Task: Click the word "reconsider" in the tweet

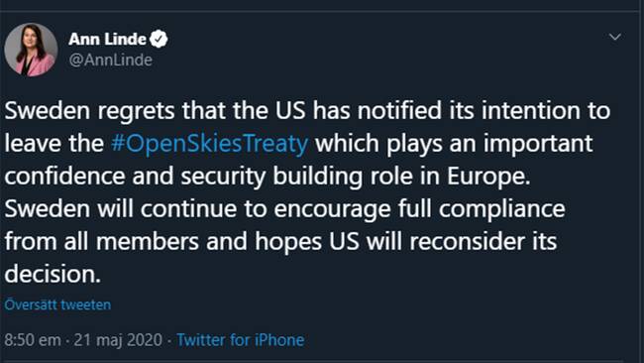Action: (467, 241)
